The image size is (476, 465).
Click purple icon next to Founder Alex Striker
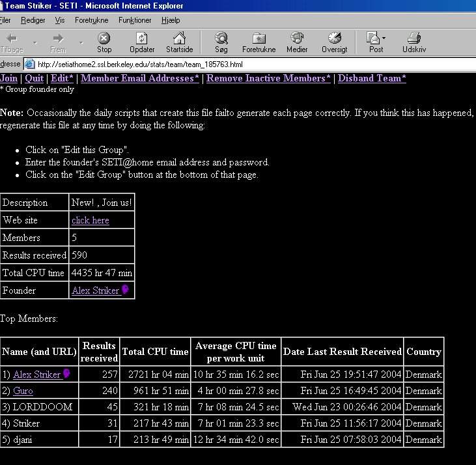tap(125, 289)
